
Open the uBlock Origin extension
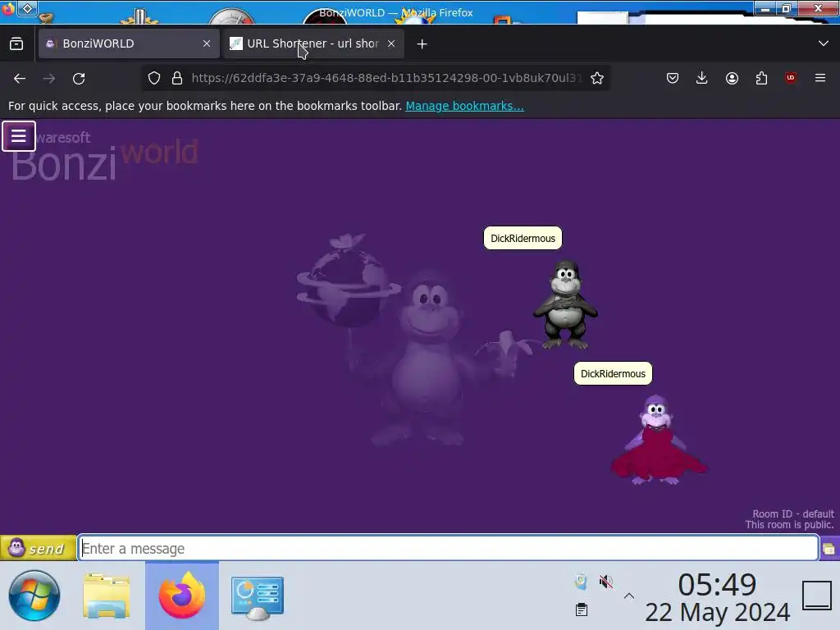tap(791, 78)
